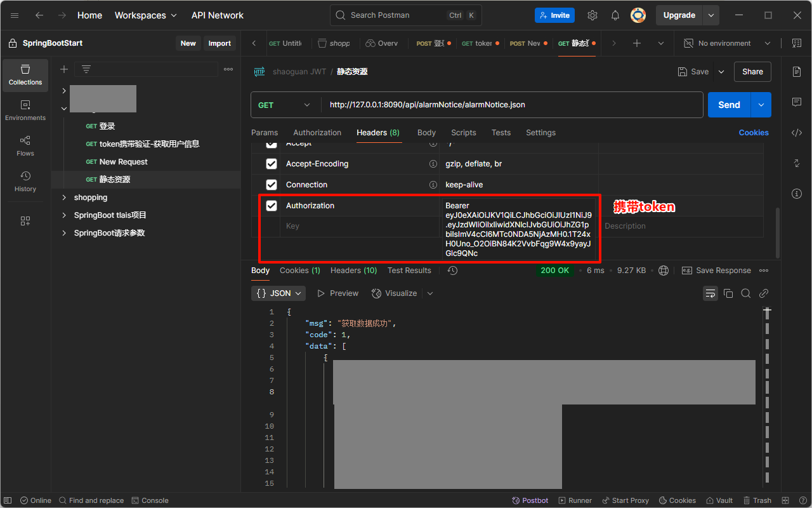The width and height of the screenshot is (812, 508).
Task: Open the Documentation icon in right sidebar
Action: [797, 72]
